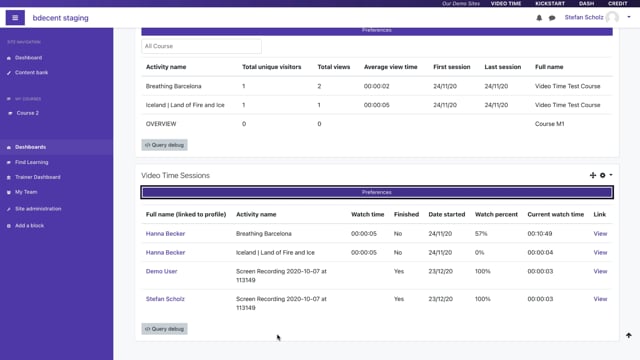640x360 pixels.
Task: Go to Course 2
Action: point(28,113)
